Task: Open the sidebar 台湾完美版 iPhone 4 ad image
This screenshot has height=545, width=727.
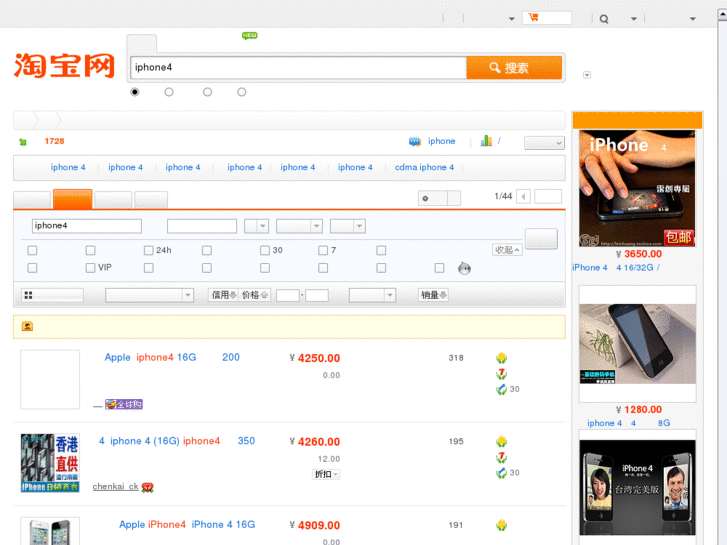Action: point(637,487)
